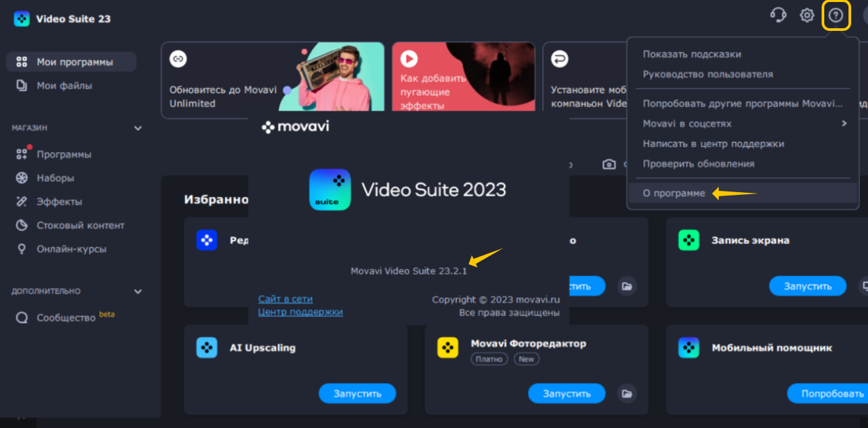Open Movavi в соцсетях menu entry
This screenshot has width=868, height=428.
click(743, 124)
